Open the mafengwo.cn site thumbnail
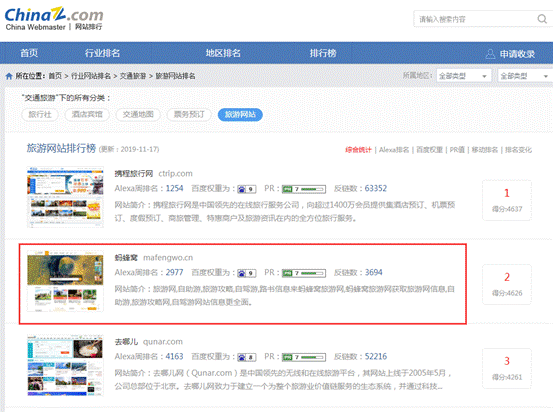 65,281
